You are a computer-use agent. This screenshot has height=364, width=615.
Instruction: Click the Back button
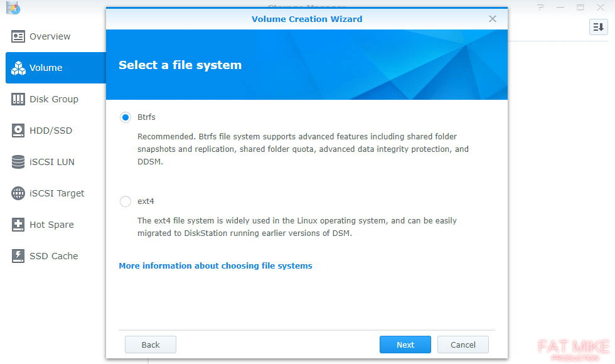[151, 345]
